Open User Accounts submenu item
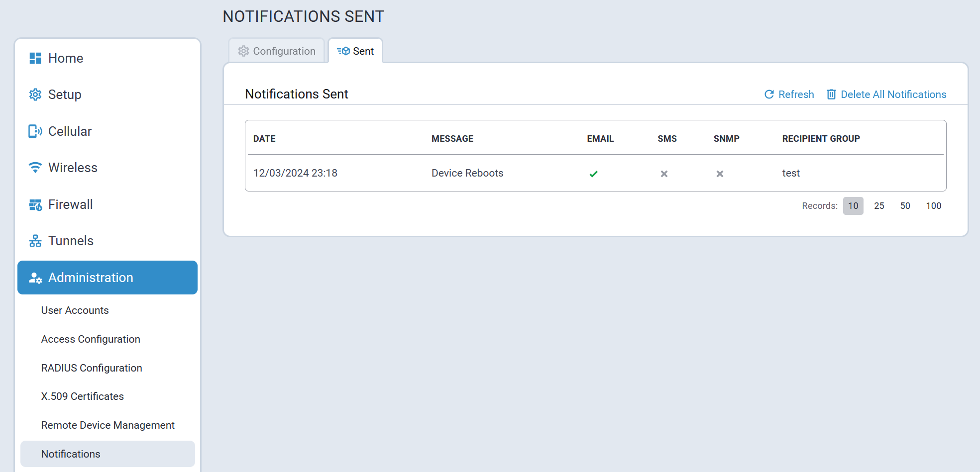The image size is (980, 472). point(75,310)
